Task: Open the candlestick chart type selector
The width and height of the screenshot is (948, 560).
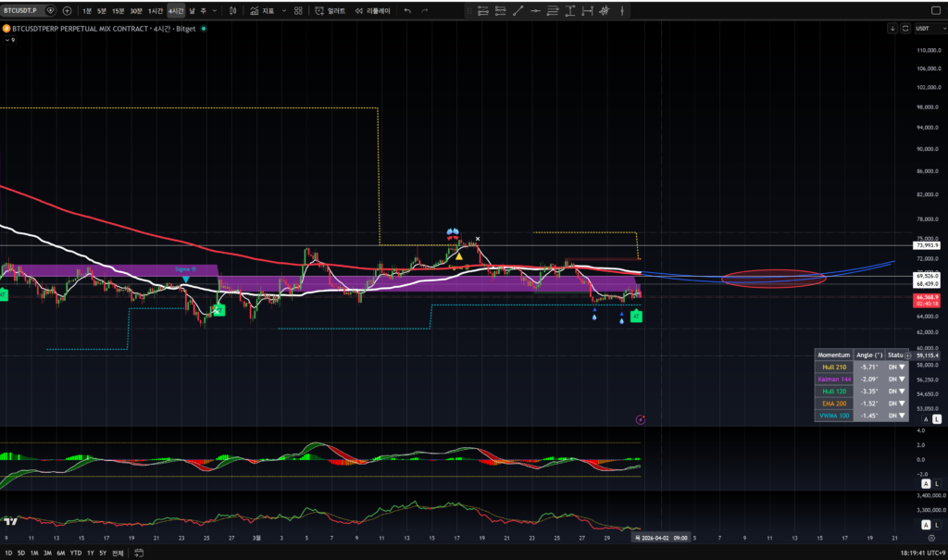Action: click(231, 11)
